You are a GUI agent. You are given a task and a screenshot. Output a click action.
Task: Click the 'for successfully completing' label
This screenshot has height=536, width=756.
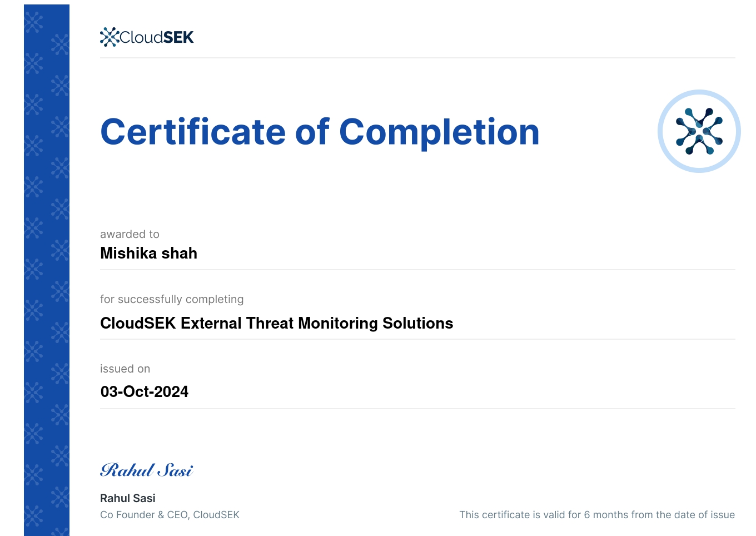click(172, 299)
